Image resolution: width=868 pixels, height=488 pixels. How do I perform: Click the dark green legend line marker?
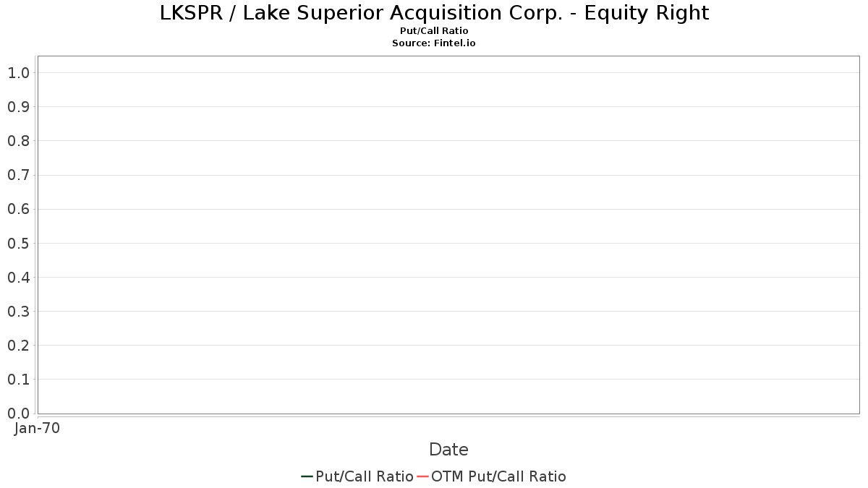[x=307, y=476]
